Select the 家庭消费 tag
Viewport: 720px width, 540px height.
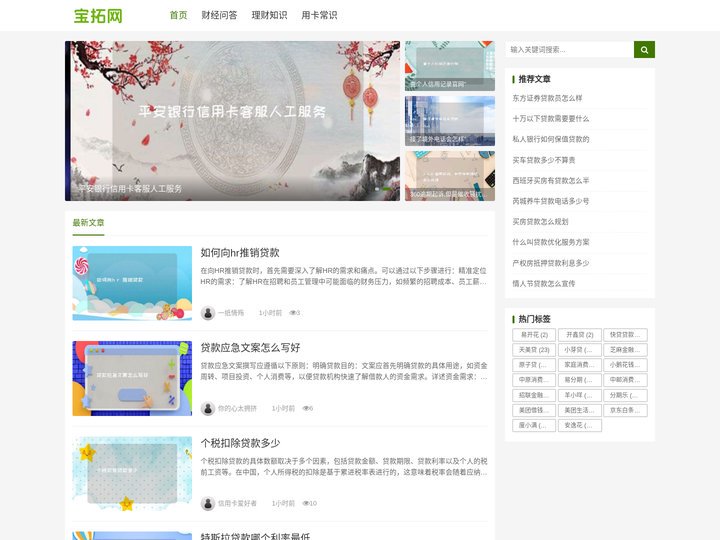tap(579, 365)
